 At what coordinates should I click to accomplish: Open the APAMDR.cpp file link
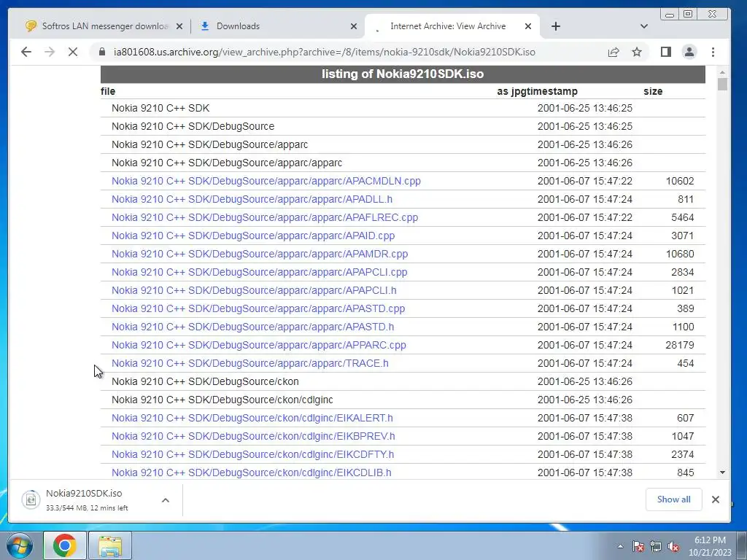click(x=260, y=254)
